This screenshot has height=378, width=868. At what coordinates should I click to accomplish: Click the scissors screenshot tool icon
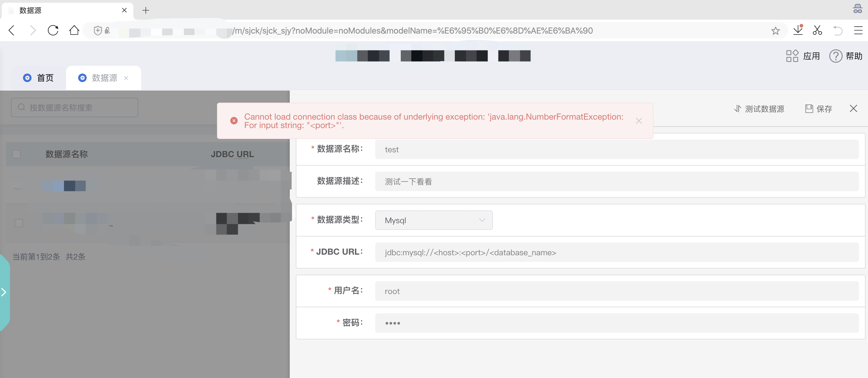click(x=817, y=30)
